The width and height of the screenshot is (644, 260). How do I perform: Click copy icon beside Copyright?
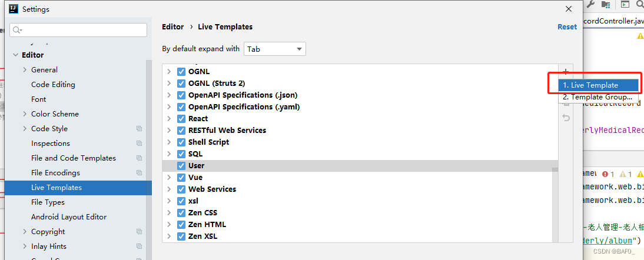coord(140,232)
